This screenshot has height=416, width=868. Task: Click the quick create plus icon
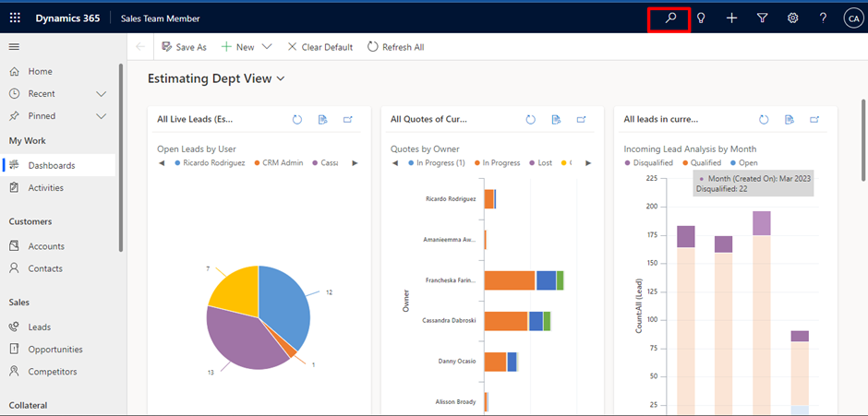[732, 18]
